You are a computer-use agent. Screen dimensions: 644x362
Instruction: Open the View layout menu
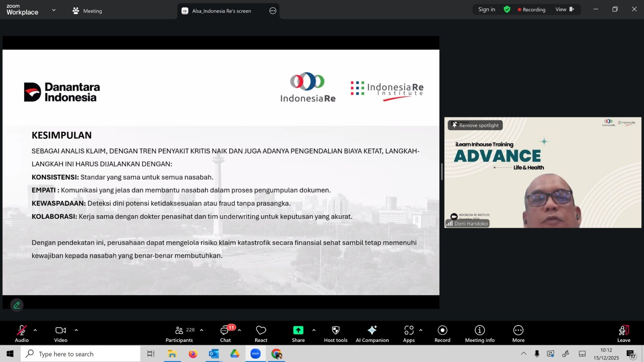(564, 9)
